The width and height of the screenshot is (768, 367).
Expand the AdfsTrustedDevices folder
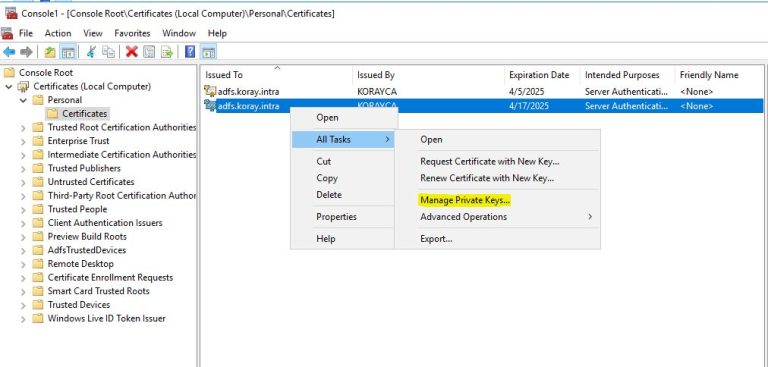(23, 250)
